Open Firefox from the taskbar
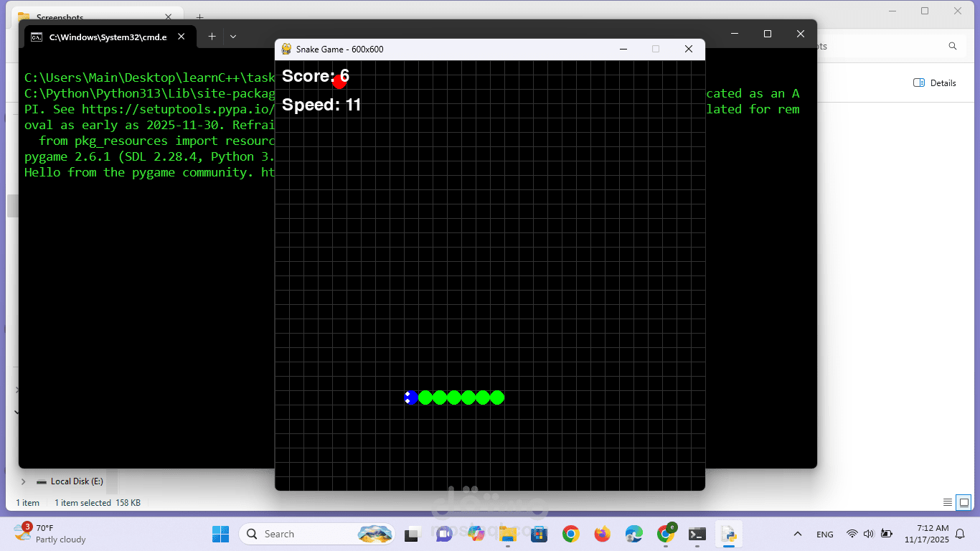Screen dimensions: 980x551 tap(602, 534)
